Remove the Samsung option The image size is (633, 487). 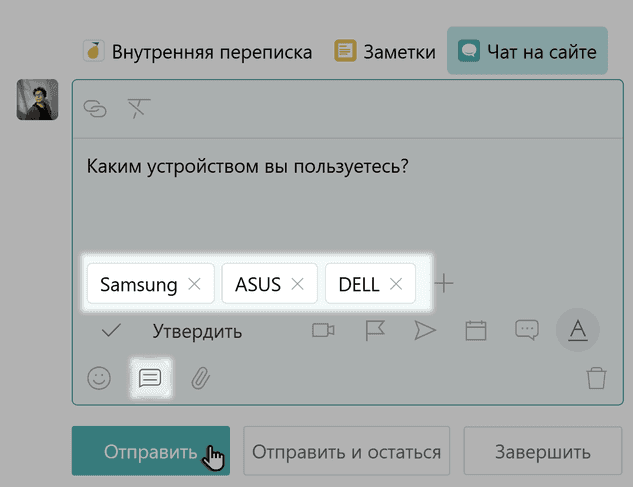point(195,284)
